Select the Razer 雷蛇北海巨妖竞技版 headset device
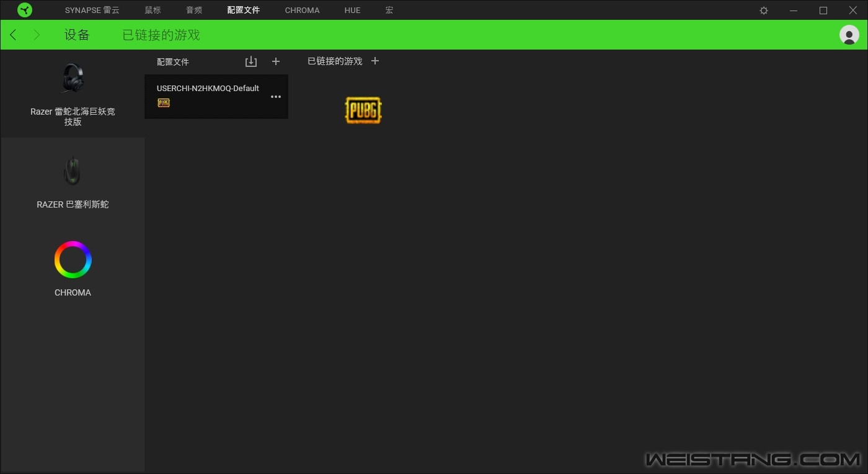The height and width of the screenshot is (474, 868). [73, 94]
